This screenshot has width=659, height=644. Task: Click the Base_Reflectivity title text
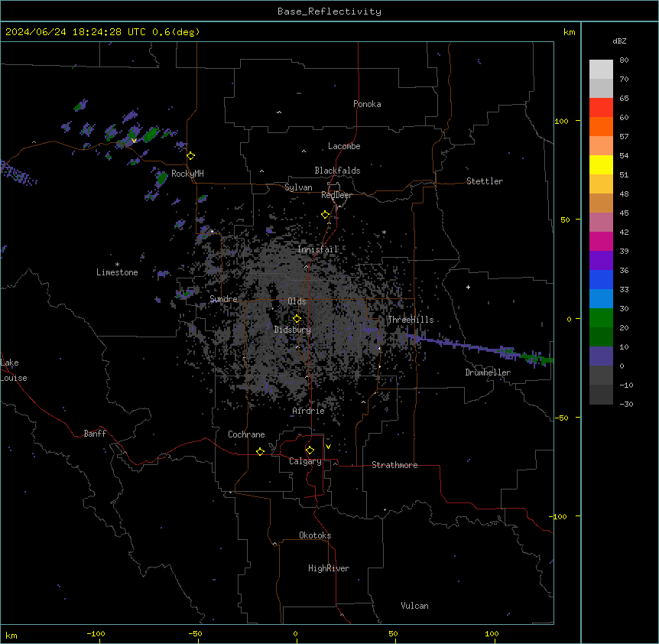pos(329,11)
